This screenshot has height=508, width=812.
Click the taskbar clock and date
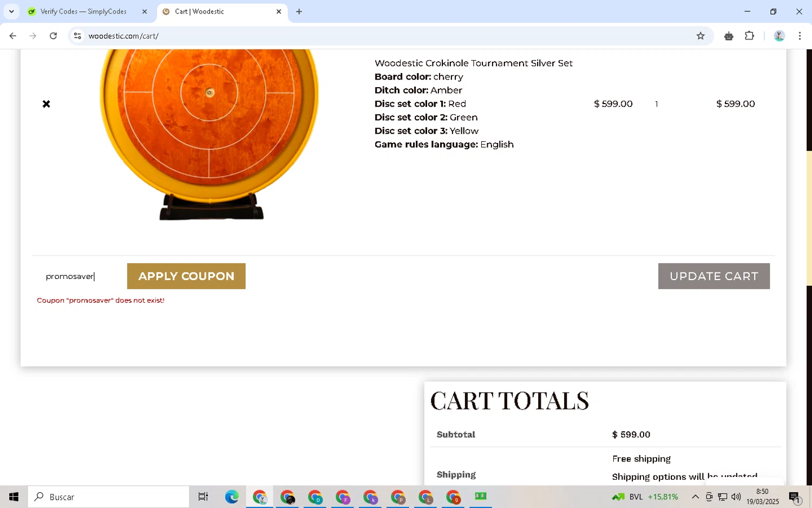(x=762, y=497)
